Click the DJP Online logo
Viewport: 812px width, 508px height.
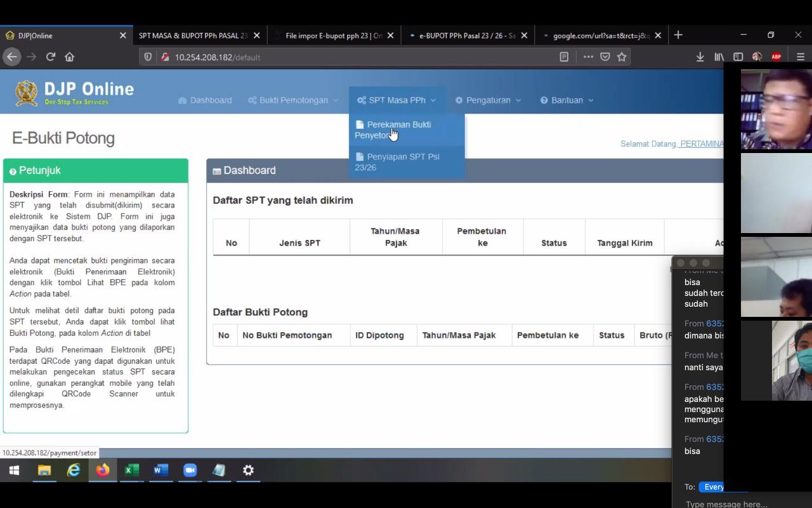tap(75, 93)
